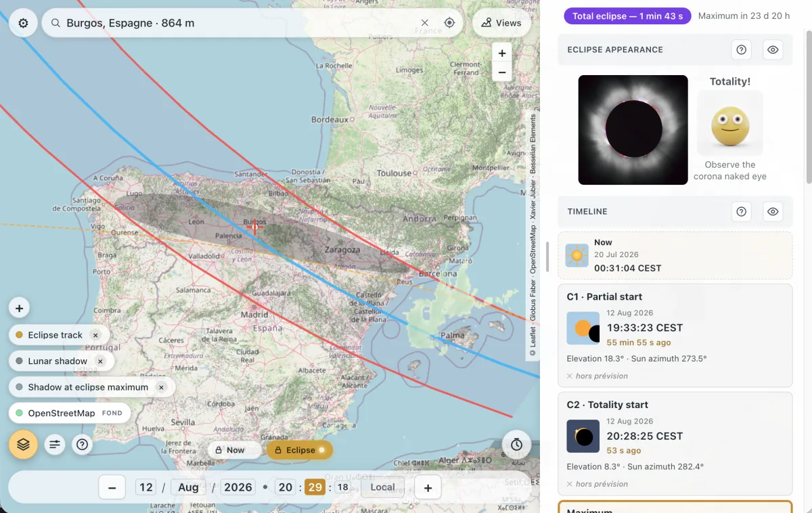Image resolution: width=812 pixels, height=513 pixels.
Task: Select the Eclipse track layer chip
Action: click(x=55, y=335)
